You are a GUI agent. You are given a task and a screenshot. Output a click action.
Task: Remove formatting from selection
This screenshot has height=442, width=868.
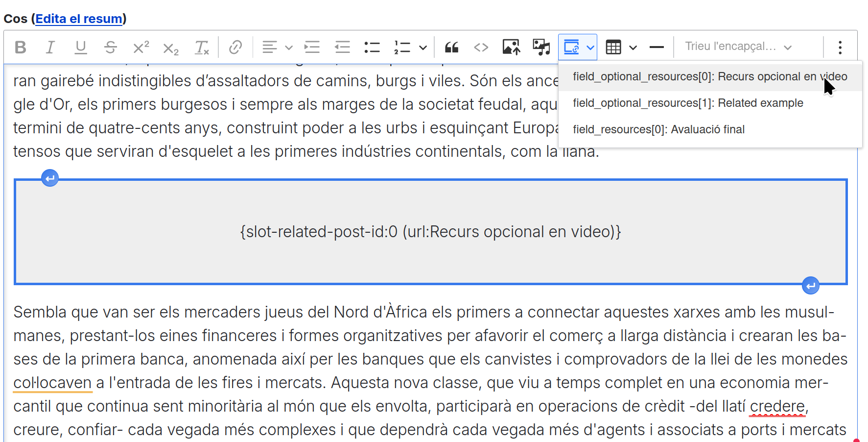pos(202,48)
